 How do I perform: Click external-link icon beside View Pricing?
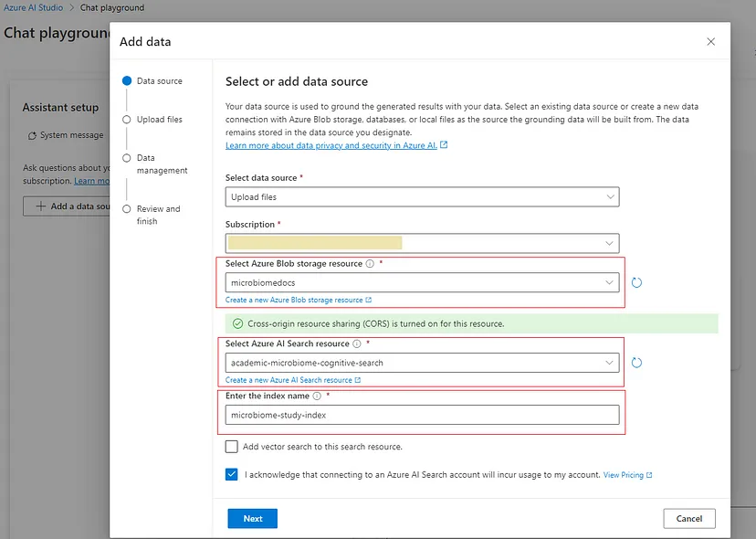[649, 475]
